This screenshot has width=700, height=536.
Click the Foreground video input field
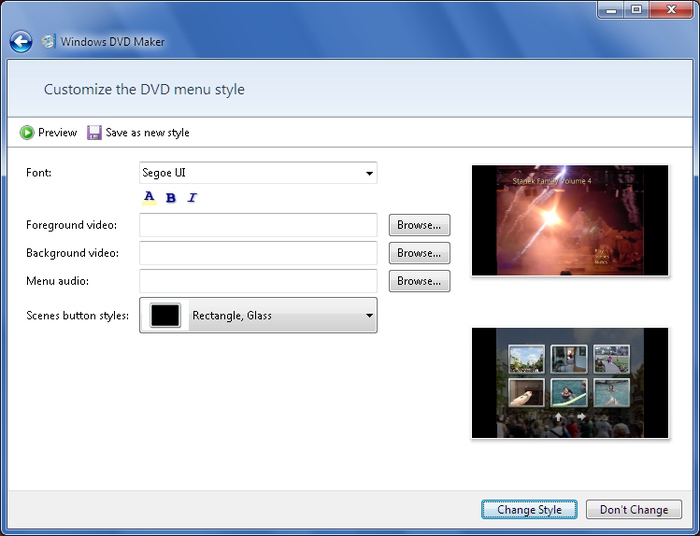pyautogui.click(x=258, y=225)
